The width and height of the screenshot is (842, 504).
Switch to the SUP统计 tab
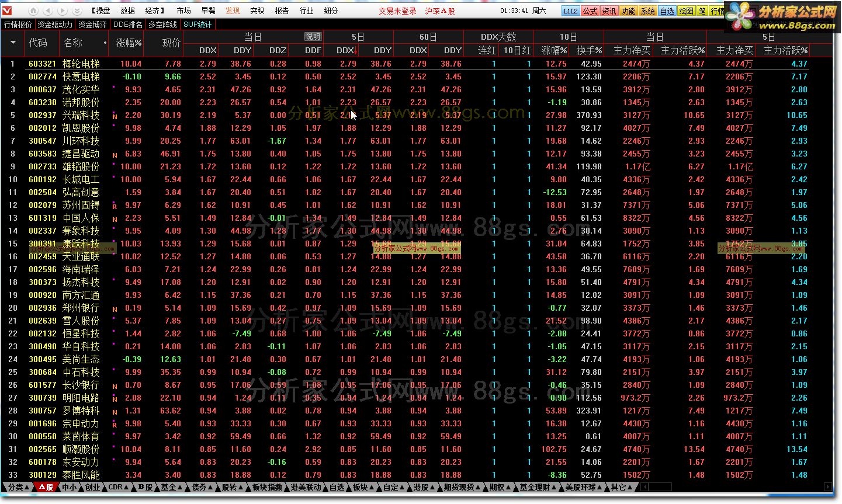click(x=197, y=25)
